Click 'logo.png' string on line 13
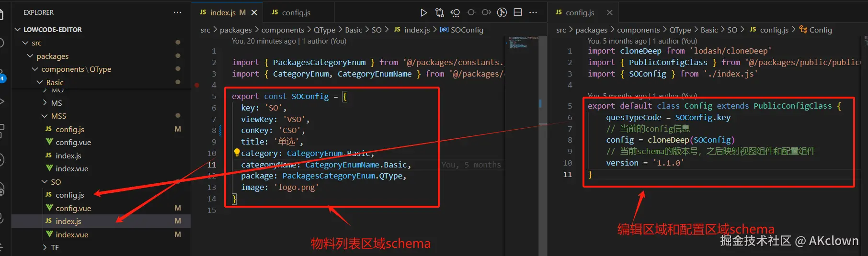Viewport: 868px width, 256px height. 296,187
